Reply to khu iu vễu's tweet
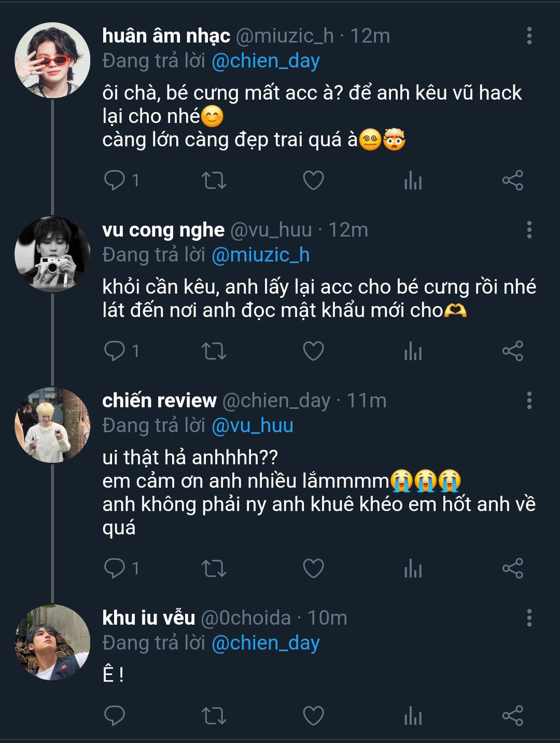This screenshot has height=743, width=560. [x=115, y=716]
